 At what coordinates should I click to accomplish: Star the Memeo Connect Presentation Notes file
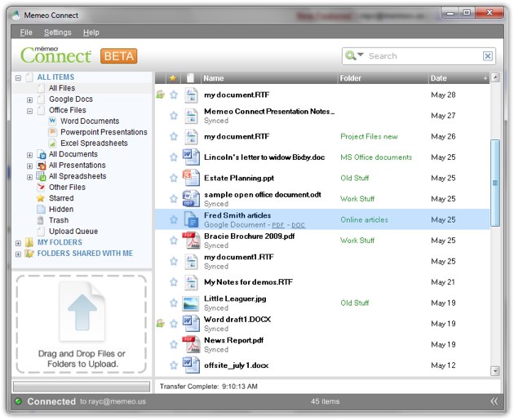(x=174, y=115)
